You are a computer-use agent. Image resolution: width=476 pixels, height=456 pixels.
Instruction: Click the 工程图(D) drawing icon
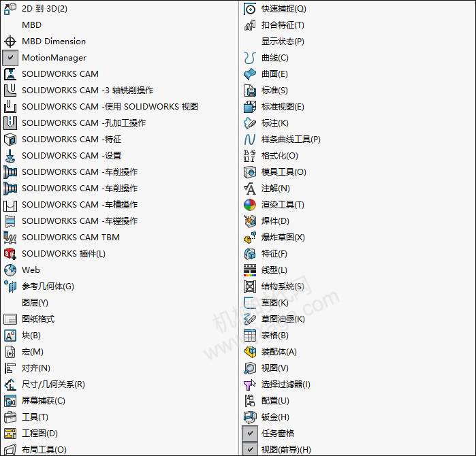(x=10, y=434)
